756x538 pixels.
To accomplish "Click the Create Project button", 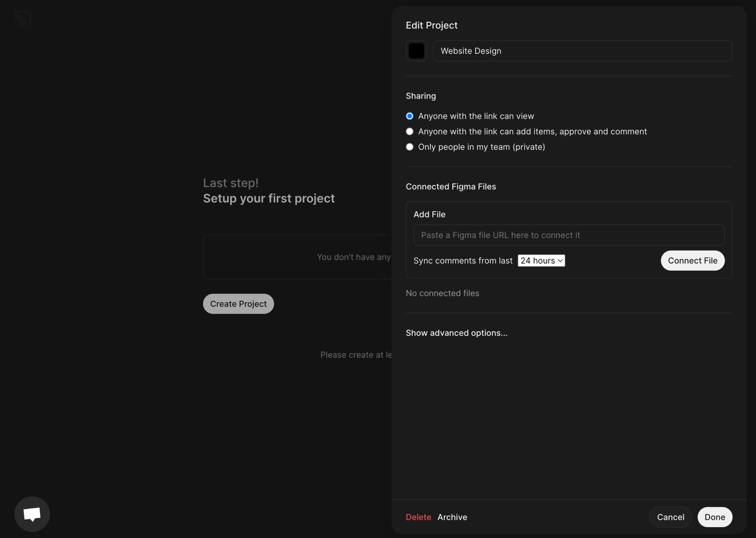I will (238, 304).
